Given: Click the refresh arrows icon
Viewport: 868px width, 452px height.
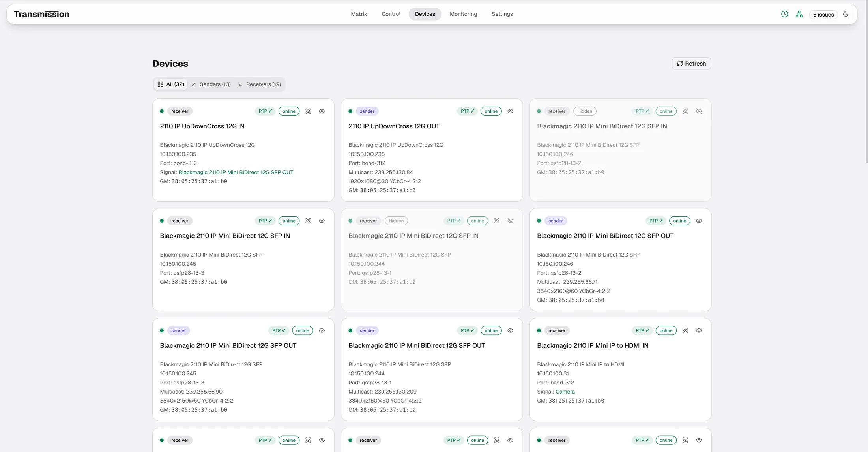Looking at the screenshot, I should (680, 64).
